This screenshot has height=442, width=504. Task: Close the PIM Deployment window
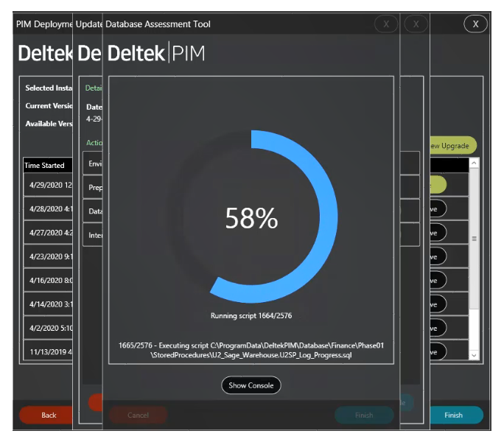click(475, 24)
